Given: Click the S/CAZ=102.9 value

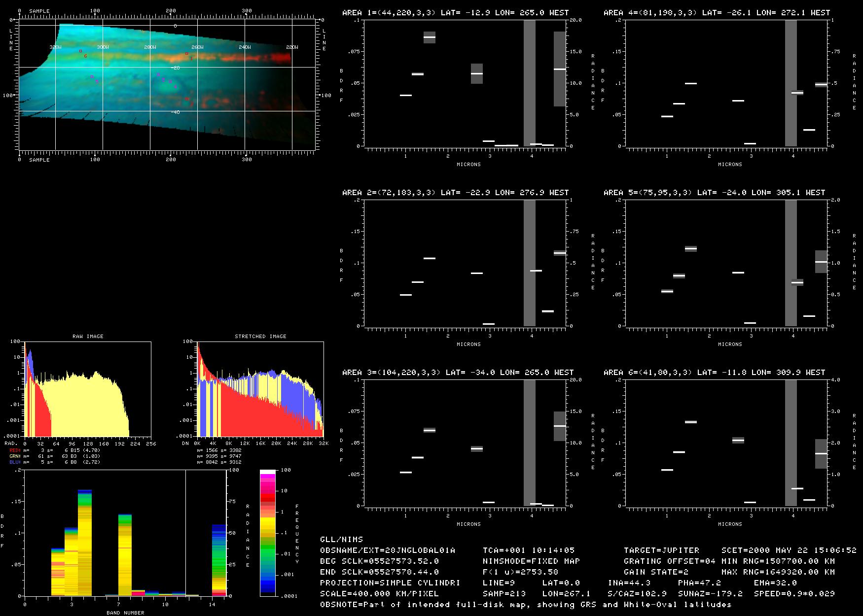Looking at the screenshot, I should [x=637, y=593].
